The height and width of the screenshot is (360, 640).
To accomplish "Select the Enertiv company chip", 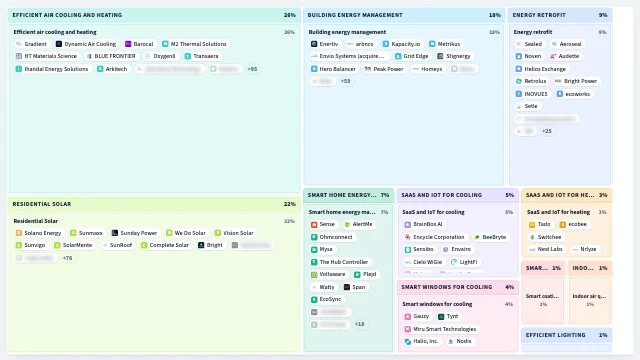I will 324,44.
